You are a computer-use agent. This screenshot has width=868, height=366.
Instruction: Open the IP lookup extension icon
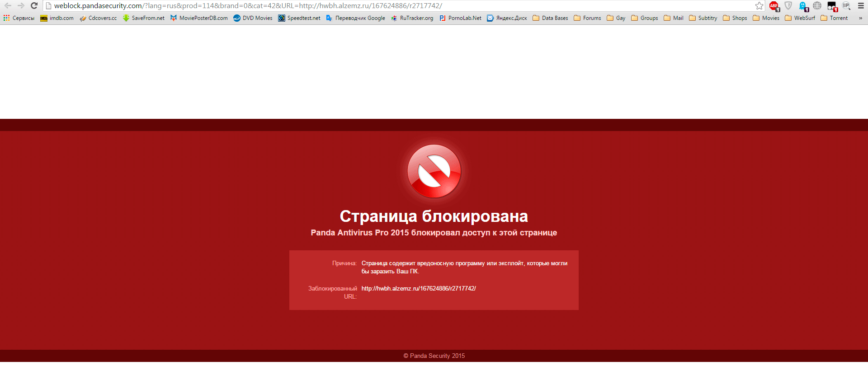[x=846, y=6]
